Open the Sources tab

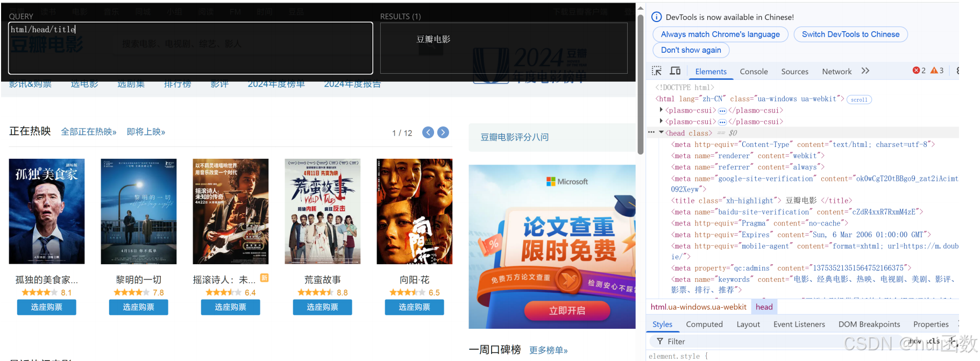click(x=794, y=72)
